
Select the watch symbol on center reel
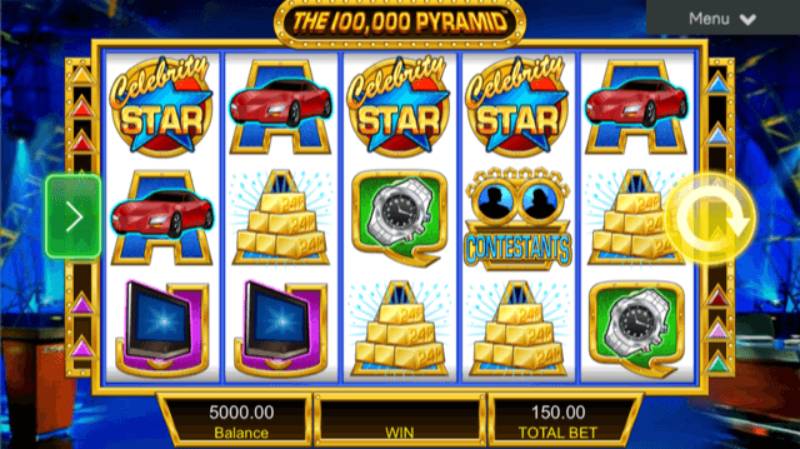[x=399, y=218]
